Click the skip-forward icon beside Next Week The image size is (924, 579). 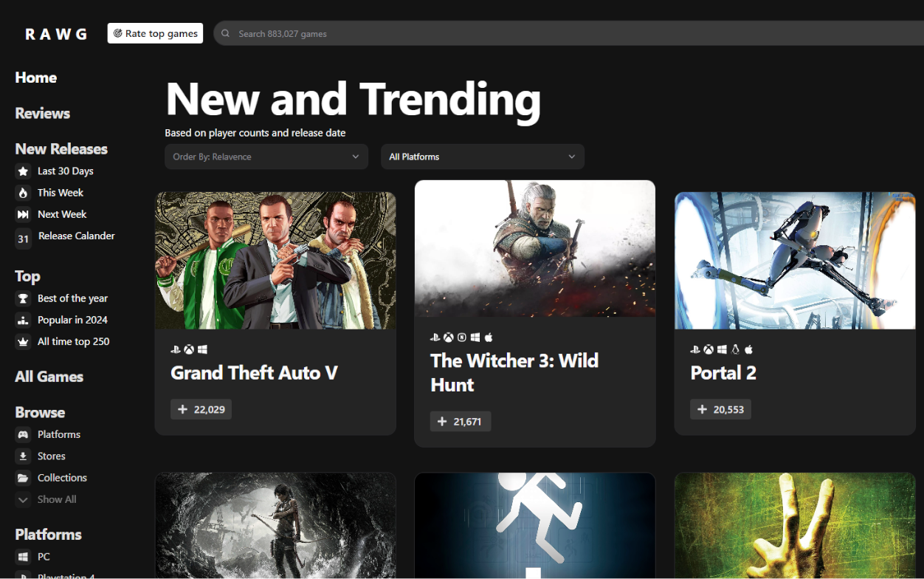tap(23, 214)
